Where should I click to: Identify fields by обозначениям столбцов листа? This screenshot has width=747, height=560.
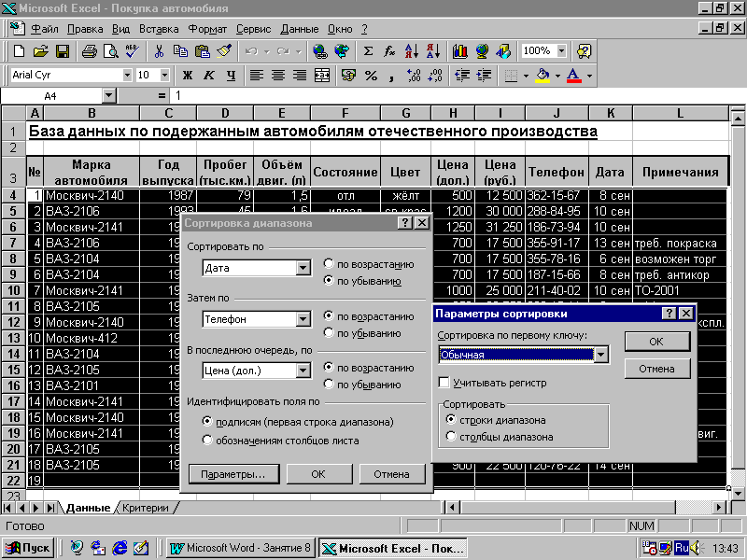(206, 441)
